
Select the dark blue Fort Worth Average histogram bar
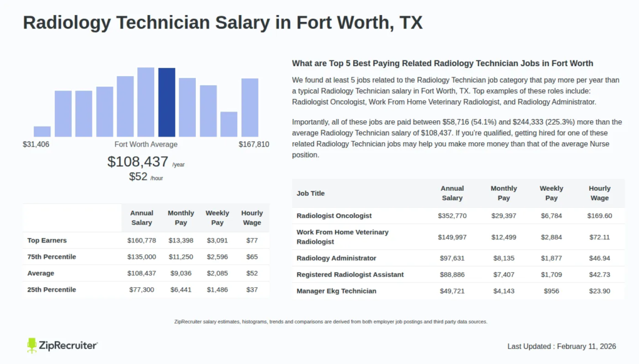point(167,103)
